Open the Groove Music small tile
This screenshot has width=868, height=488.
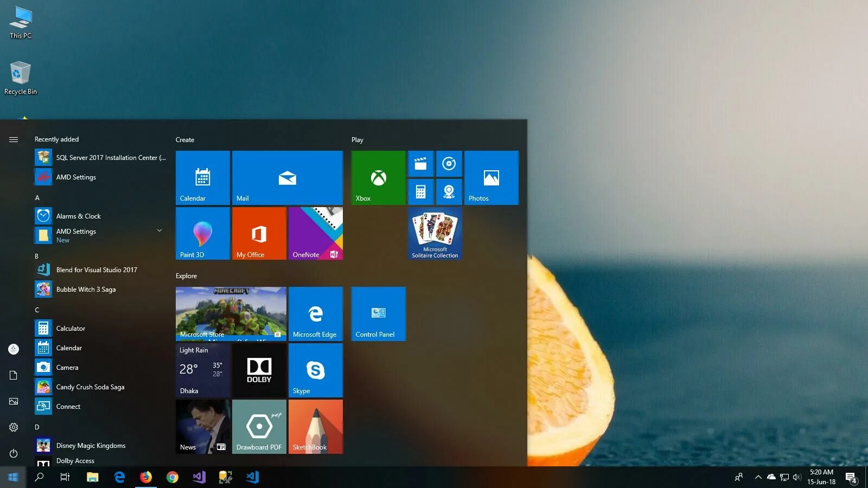449,164
